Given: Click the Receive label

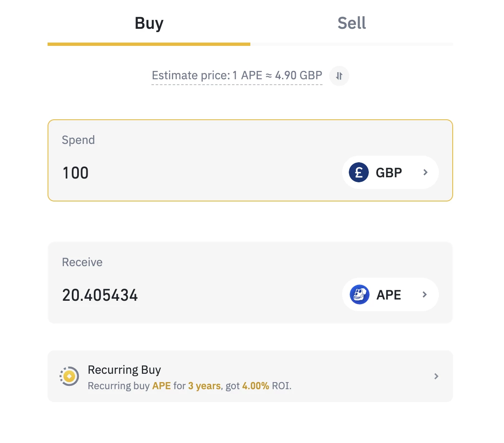Looking at the screenshot, I should [82, 262].
